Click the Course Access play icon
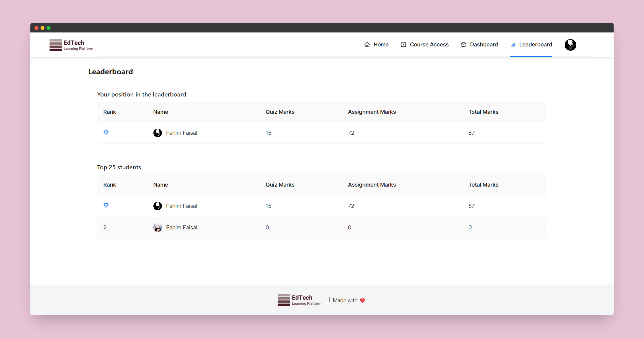This screenshot has width=644, height=338. click(403, 45)
